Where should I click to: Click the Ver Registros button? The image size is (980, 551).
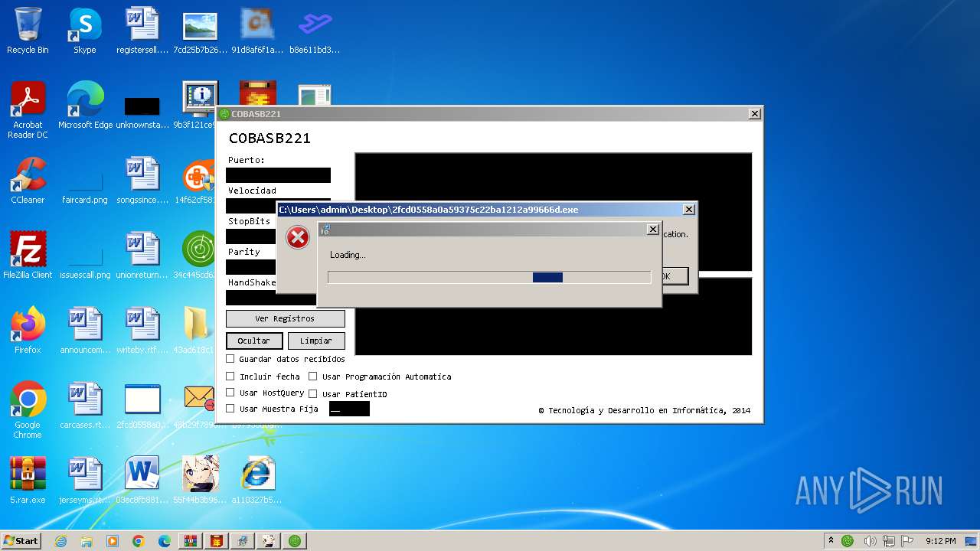285,318
